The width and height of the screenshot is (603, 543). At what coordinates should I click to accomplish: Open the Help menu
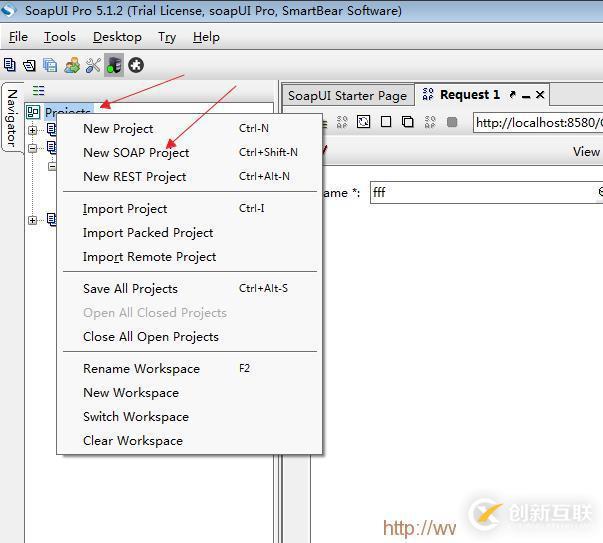[206, 37]
